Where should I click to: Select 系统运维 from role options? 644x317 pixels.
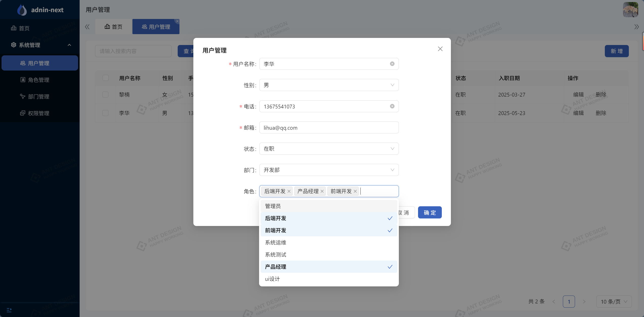tap(275, 242)
